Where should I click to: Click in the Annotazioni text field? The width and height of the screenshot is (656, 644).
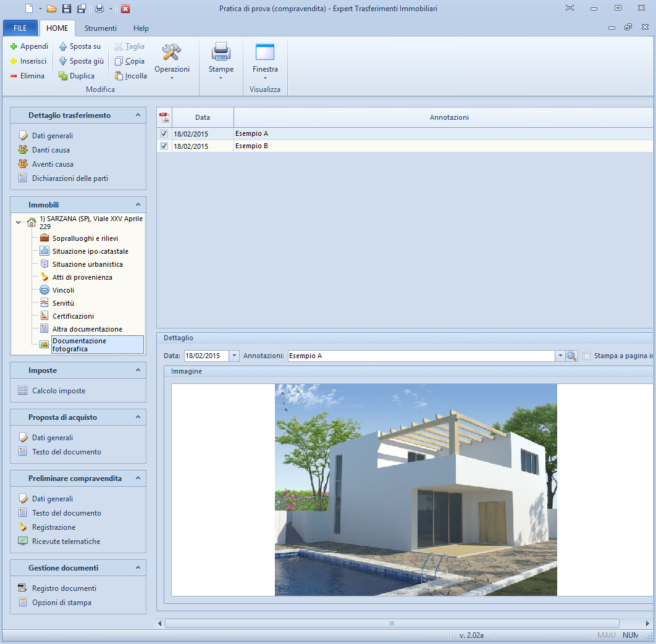[x=420, y=356]
